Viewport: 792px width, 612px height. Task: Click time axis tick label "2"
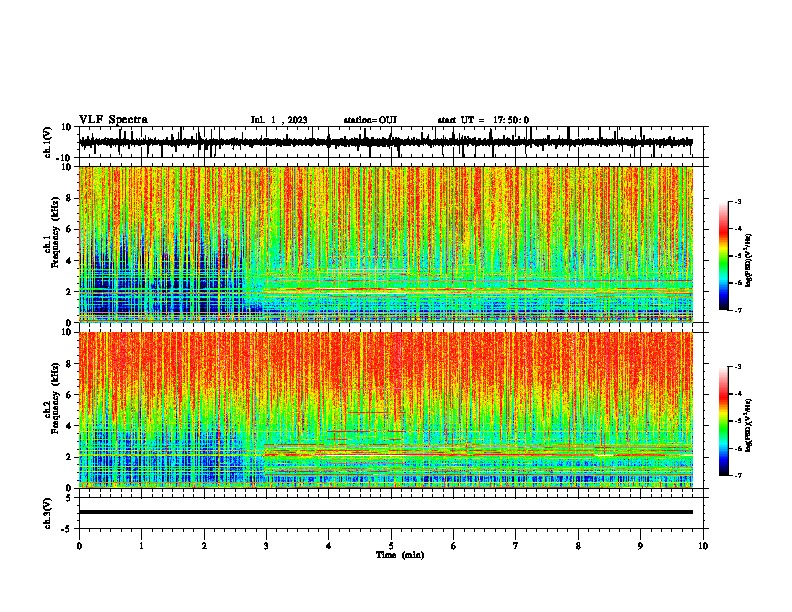pyautogui.click(x=204, y=546)
